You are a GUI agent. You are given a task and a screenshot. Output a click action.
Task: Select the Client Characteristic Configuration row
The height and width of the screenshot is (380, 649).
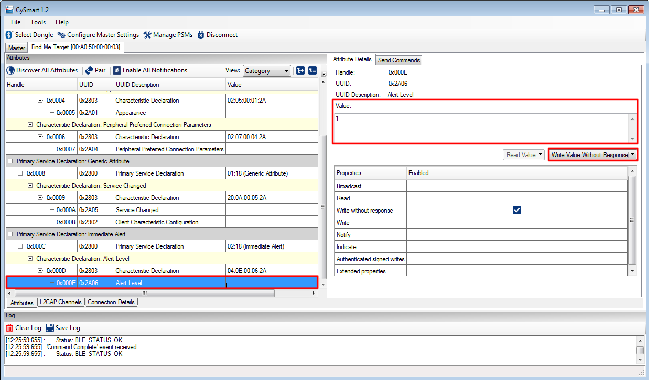(162, 222)
